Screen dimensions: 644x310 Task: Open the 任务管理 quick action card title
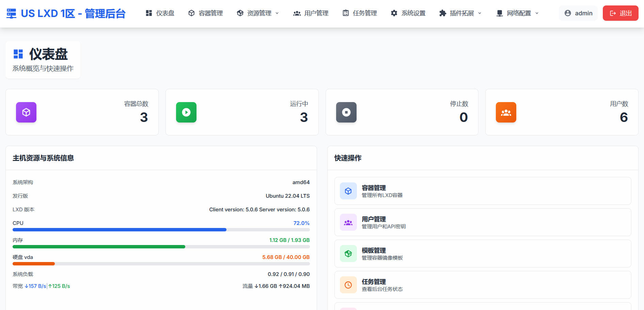(374, 282)
